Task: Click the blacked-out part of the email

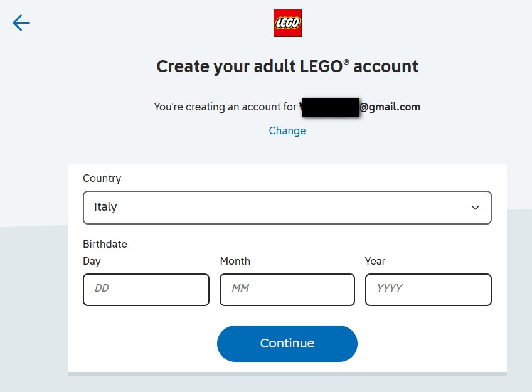Action: (329, 107)
